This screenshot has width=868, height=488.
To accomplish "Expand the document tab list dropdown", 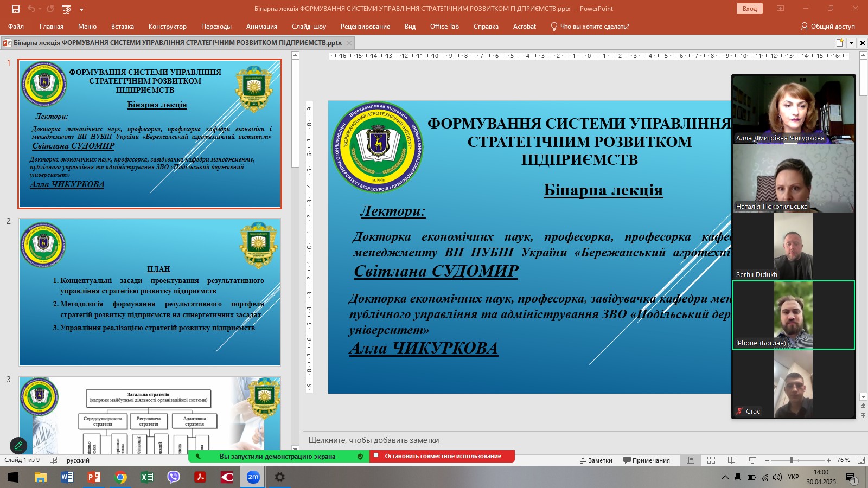I will point(851,43).
